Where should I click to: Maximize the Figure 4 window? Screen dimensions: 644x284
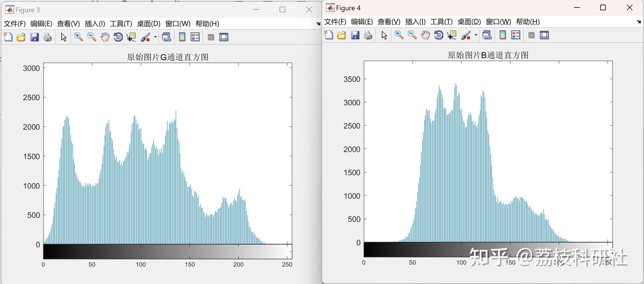[603, 8]
